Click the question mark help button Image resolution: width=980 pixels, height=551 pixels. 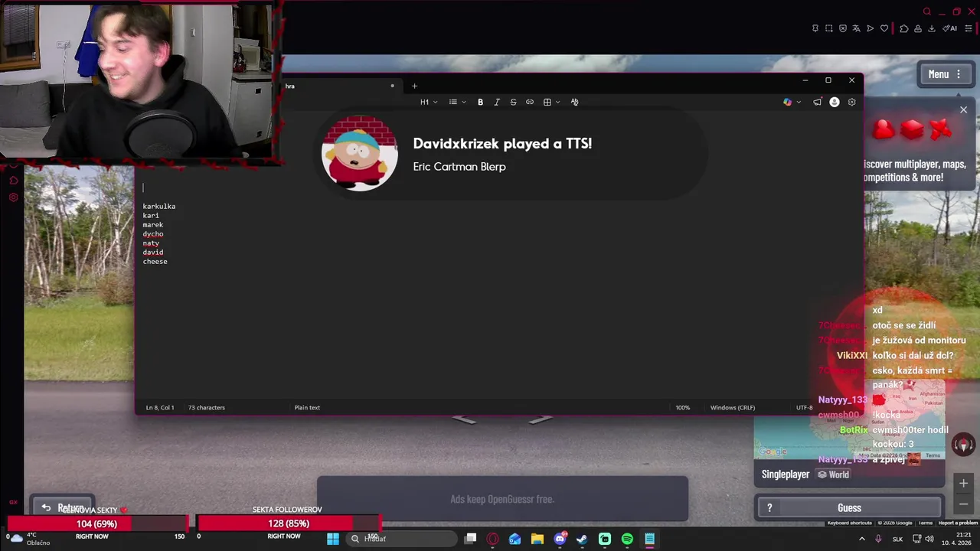click(x=769, y=508)
